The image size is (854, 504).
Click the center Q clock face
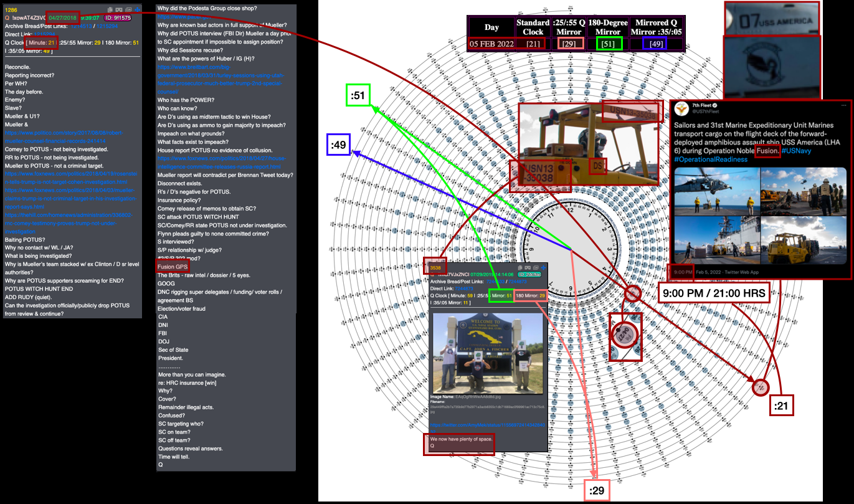(x=571, y=249)
